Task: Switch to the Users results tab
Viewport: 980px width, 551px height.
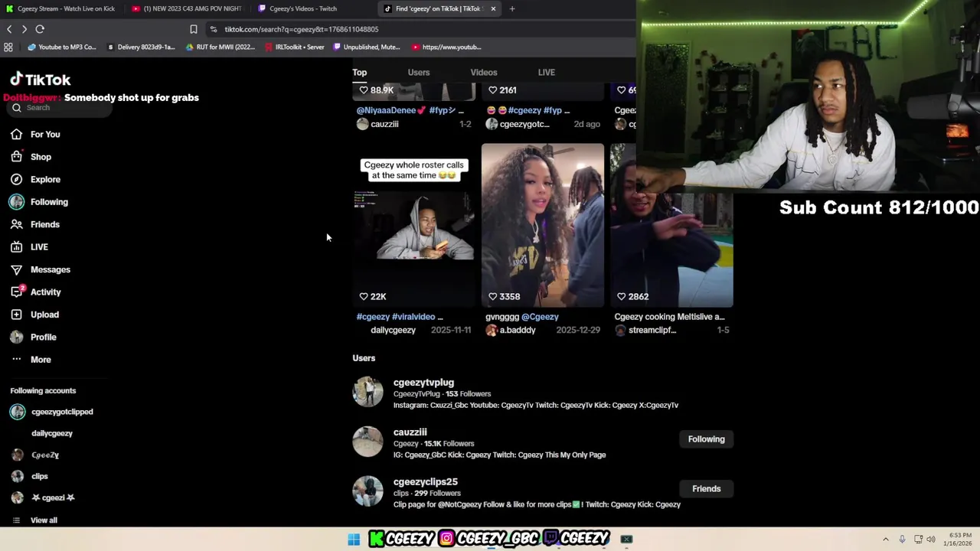Action: pyautogui.click(x=419, y=73)
